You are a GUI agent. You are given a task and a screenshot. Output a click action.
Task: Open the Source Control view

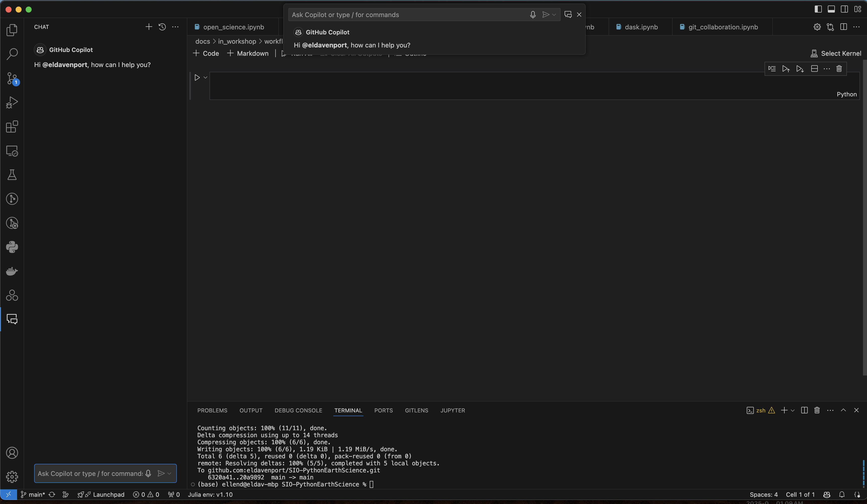pyautogui.click(x=12, y=79)
